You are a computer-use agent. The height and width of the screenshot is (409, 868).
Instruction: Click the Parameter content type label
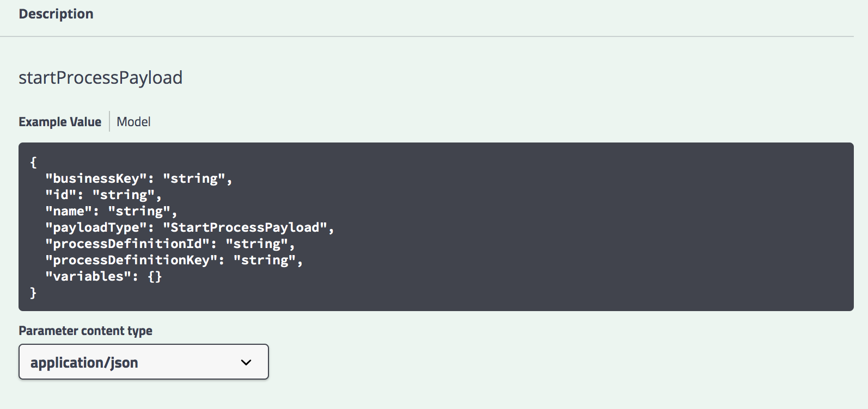pos(85,330)
